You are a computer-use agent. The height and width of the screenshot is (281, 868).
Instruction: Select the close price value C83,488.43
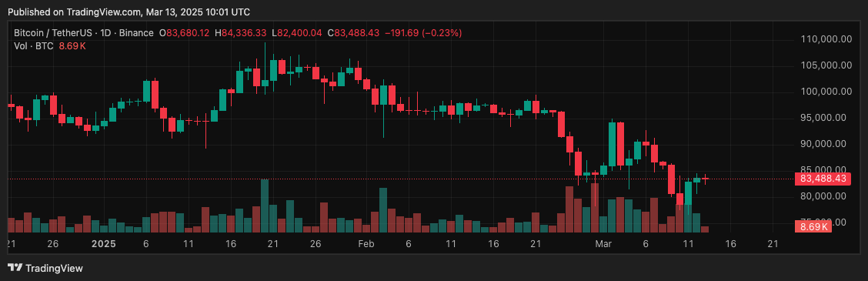[x=353, y=33]
